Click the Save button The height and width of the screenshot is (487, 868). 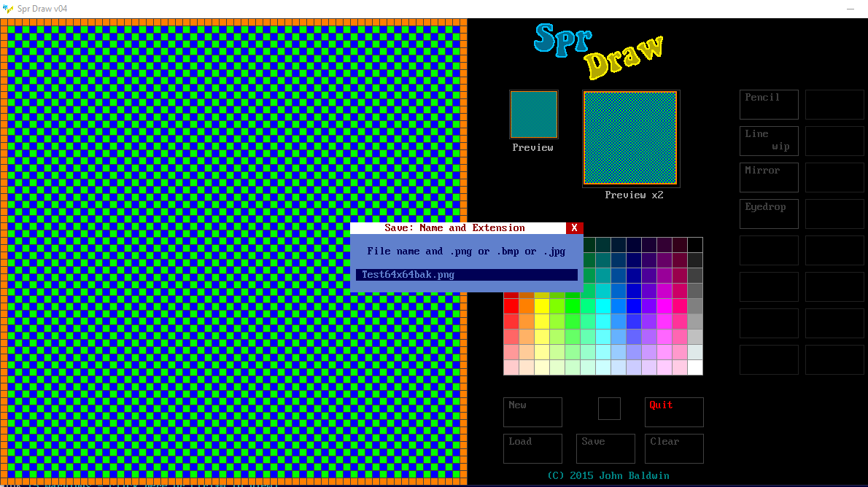(x=605, y=448)
